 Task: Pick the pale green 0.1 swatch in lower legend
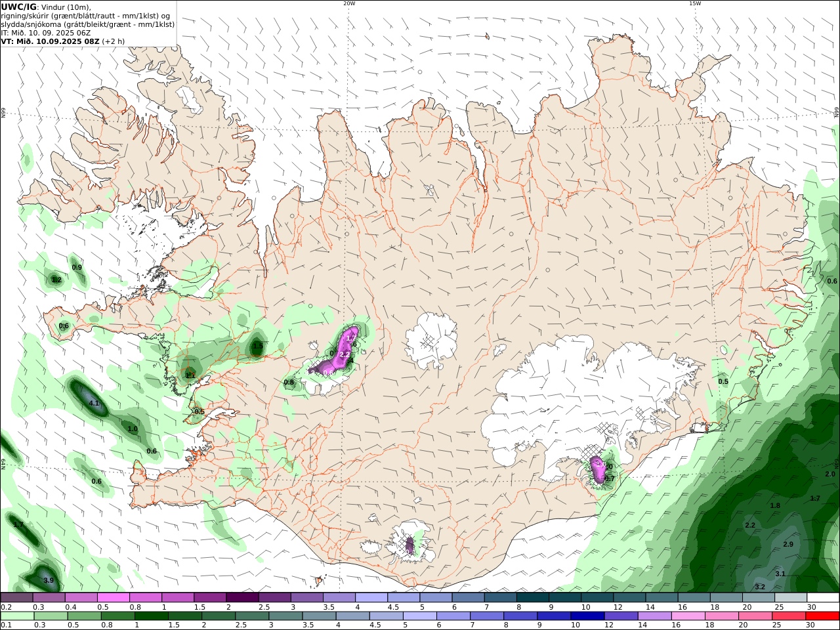(16, 616)
